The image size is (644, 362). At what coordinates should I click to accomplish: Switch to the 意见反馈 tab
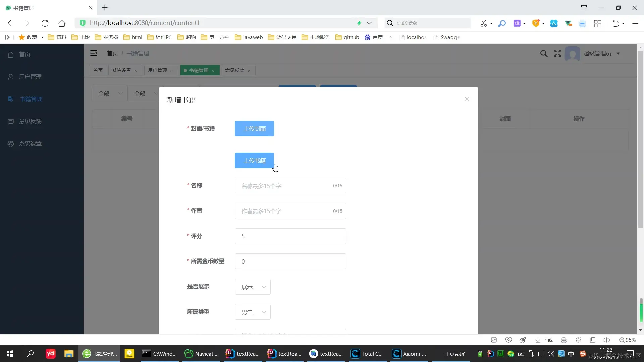coord(234,70)
